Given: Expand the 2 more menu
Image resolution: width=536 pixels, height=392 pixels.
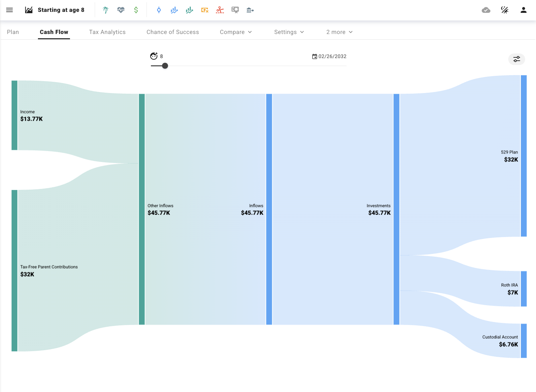Looking at the screenshot, I should click(339, 32).
